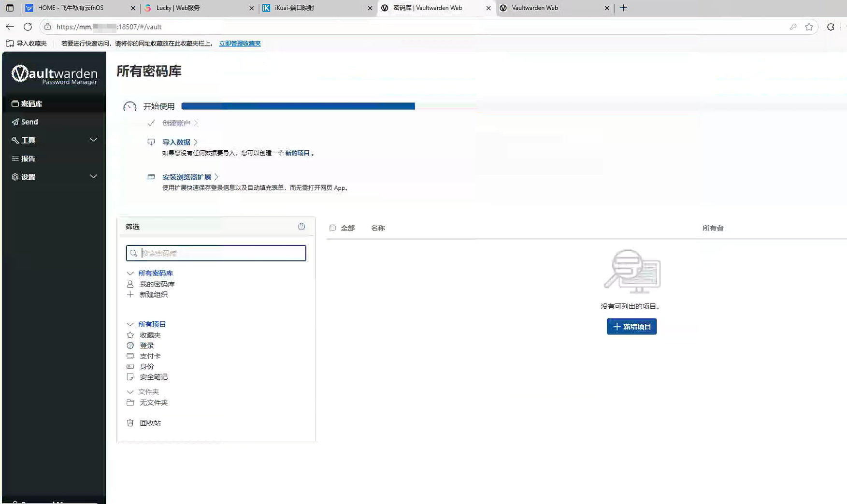Open the Send page in sidebar
The image size is (847, 504).
click(29, 122)
